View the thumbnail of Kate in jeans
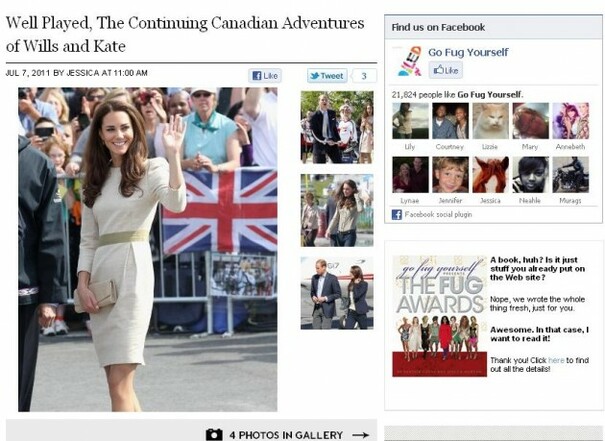Image resolution: width=605 pixels, height=441 pixels. click(337, 210)
